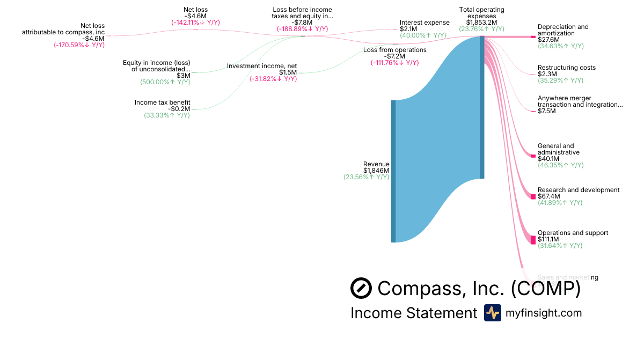Screen dimensions: 644x338
Task: Open the myfinsight.com link
Action: [x=543, y=313]
